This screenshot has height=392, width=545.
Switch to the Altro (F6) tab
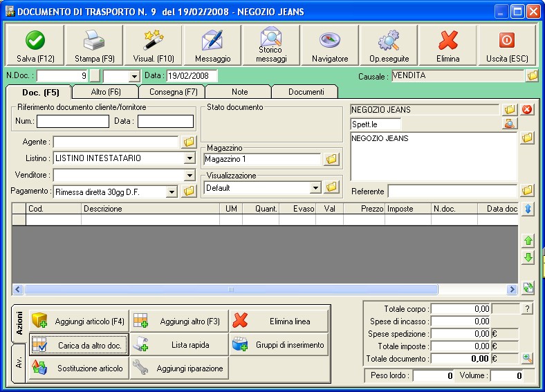(106, 92)
